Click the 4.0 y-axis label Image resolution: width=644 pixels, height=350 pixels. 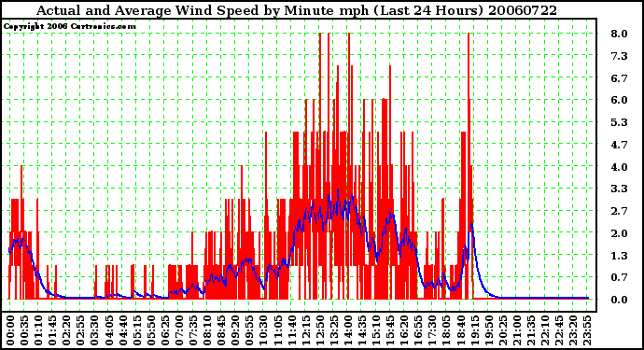click(x=619, y=167)
